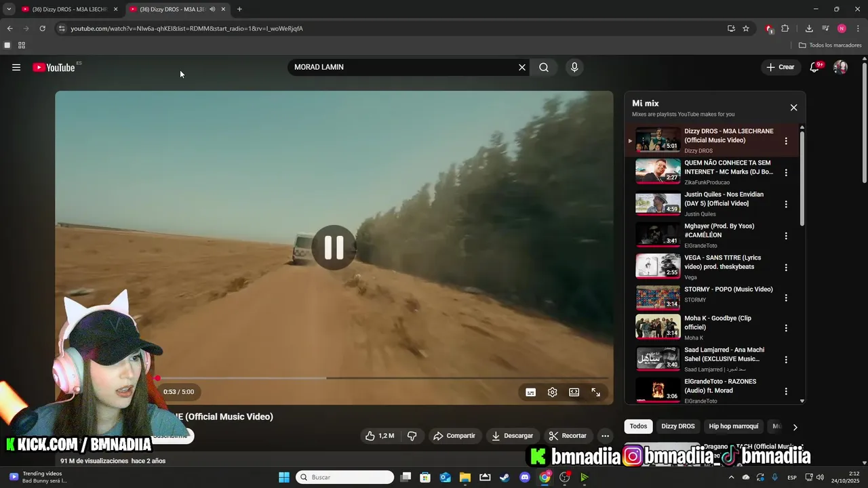The width and height of the screenshot is (868, 488).
Task: Select the Dizzy DROS filter chip
Action: pos(678,426)
